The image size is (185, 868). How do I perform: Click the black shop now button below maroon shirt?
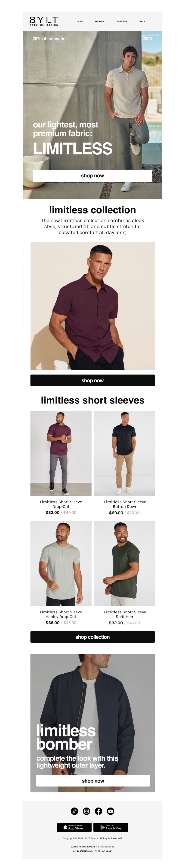(92, 380)
